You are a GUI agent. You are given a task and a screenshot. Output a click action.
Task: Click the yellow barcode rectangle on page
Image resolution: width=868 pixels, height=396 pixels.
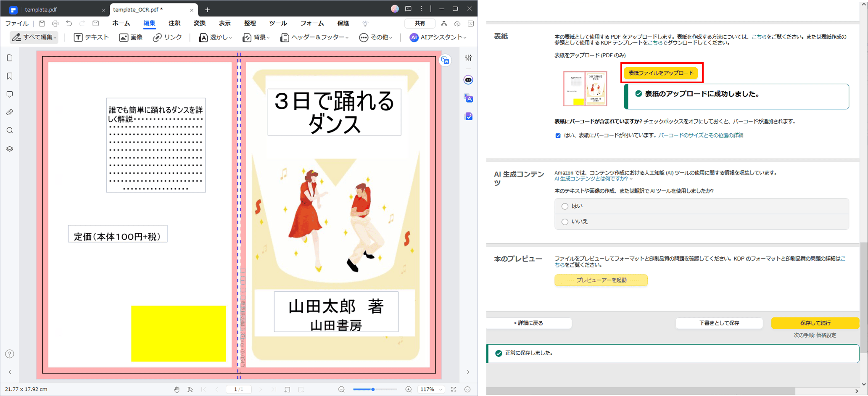[178, 333]
